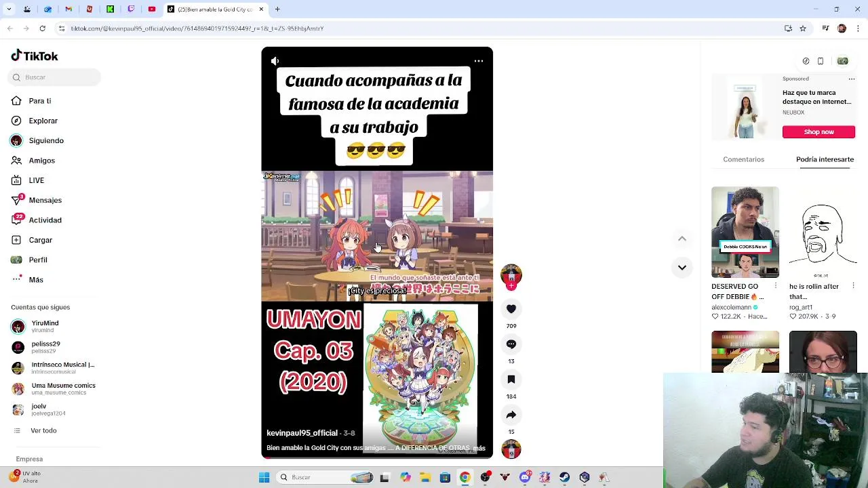Expand description with the 'más' link
This screenshot has height=488, width=868.
pyautogui.click(x=479, y=448)
